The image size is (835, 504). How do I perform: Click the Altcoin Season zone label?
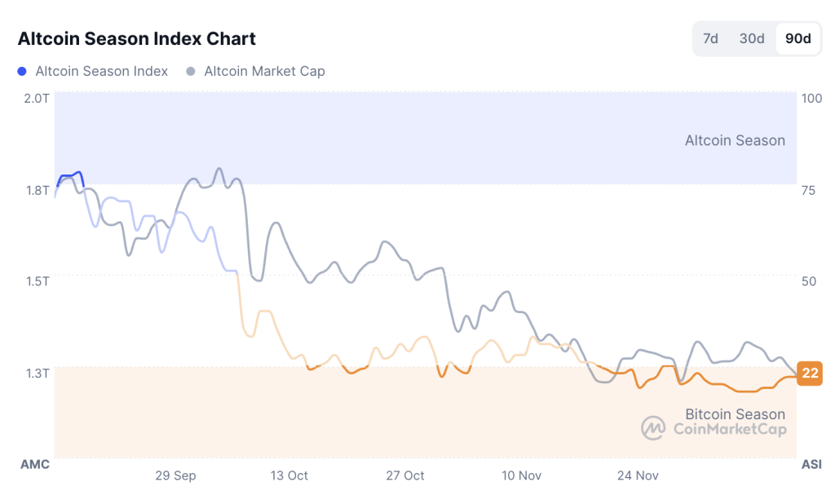point(735,140)
